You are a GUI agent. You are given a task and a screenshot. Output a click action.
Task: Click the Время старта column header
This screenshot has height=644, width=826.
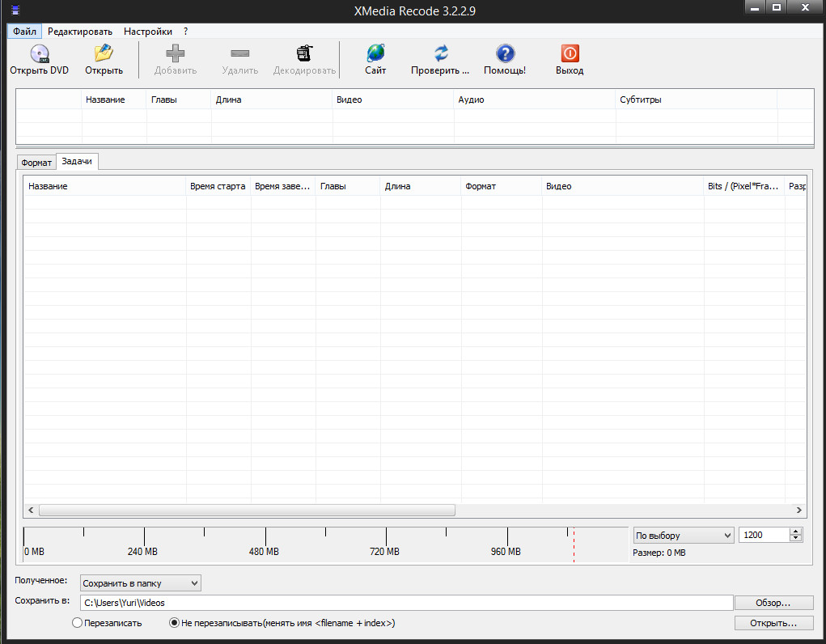(x=218, y=186)
